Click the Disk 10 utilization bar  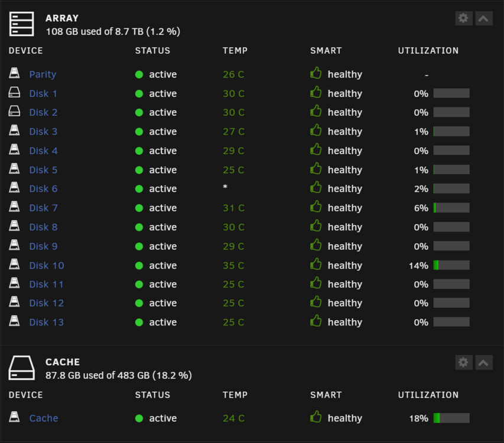click(451, 265)
